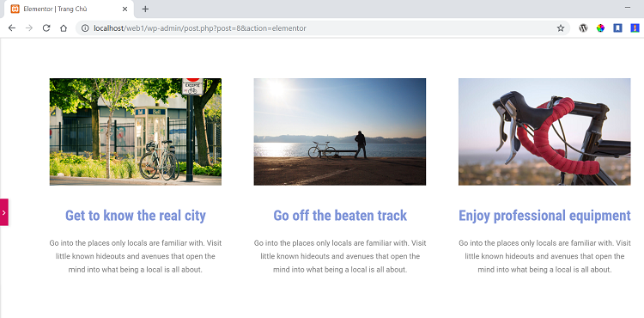Go to the browser home icon
The height and width of the screenshot is (318, 644).
pos(64,28)
